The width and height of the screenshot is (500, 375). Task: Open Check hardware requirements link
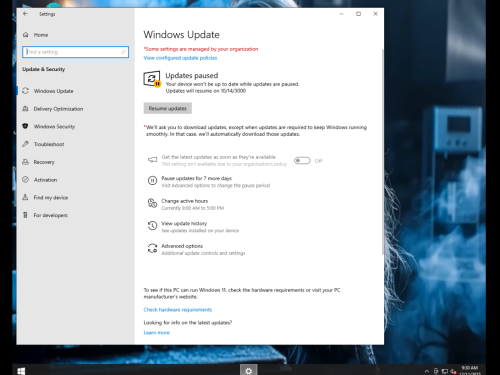[x=178, y=310]
